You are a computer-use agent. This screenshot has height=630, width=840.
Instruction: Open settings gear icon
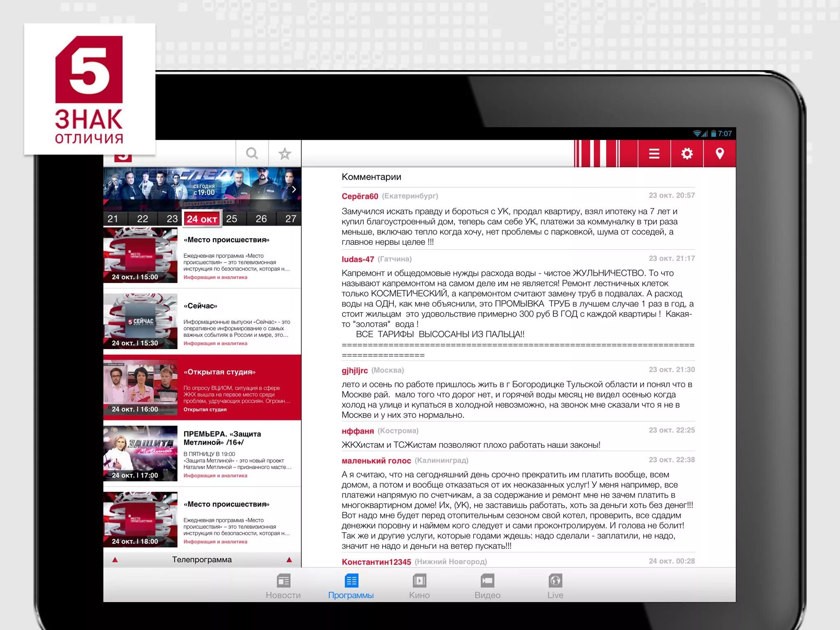coord(687,153)
